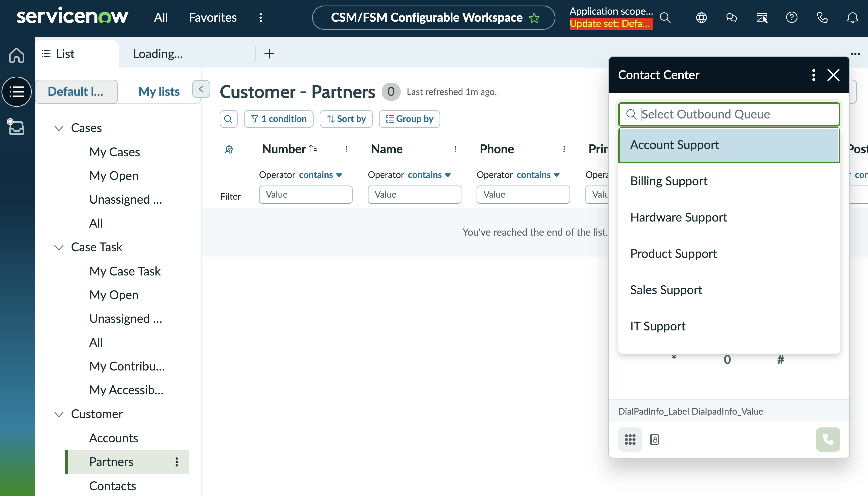Open Partners list item options dots
The width and height of the screenshot is (868, 496).
[177, 461]
